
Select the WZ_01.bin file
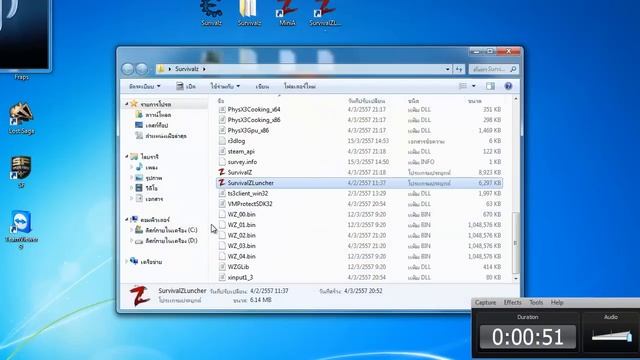(359, 225)
